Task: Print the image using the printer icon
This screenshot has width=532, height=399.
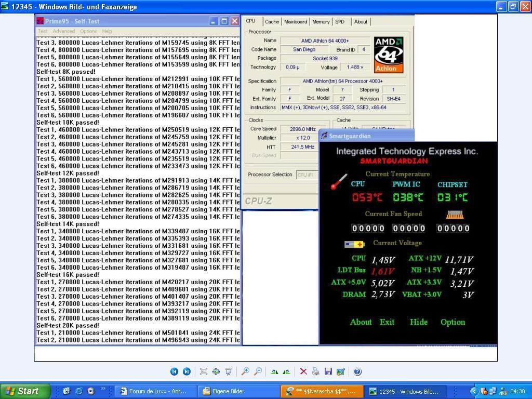Action: (x=316, y=371)
